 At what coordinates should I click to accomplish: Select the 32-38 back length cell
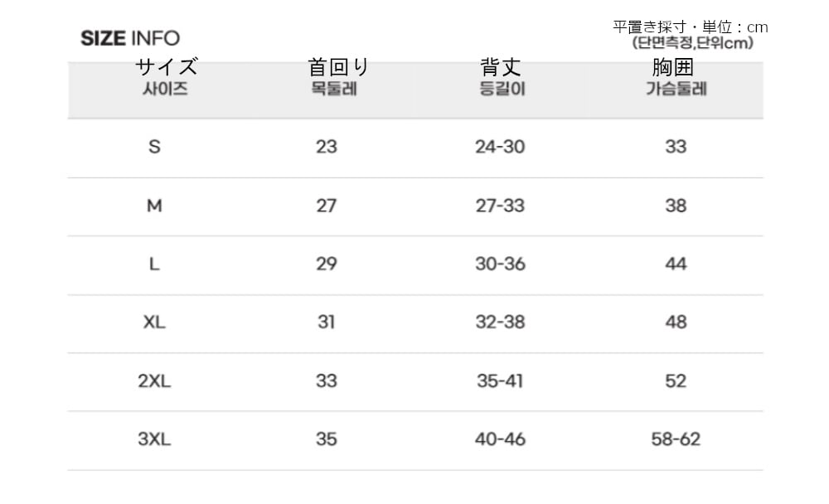click(500, 322)
